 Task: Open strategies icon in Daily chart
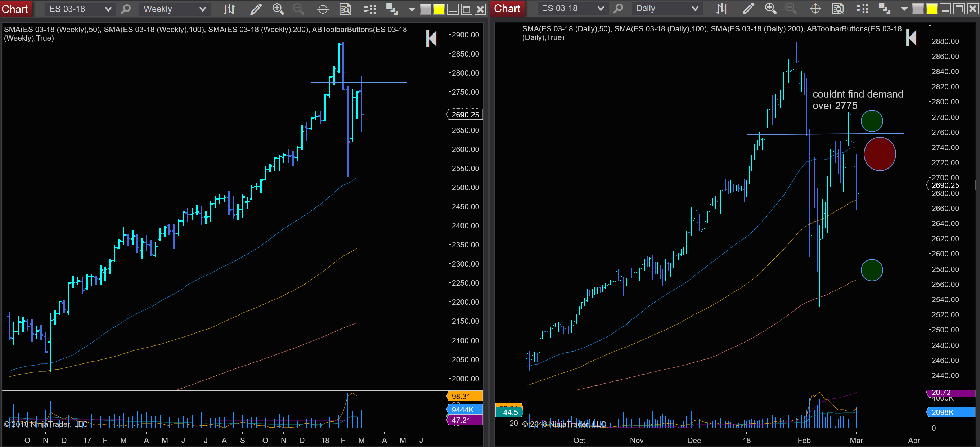pyautogui.click(x=885, y=8)
